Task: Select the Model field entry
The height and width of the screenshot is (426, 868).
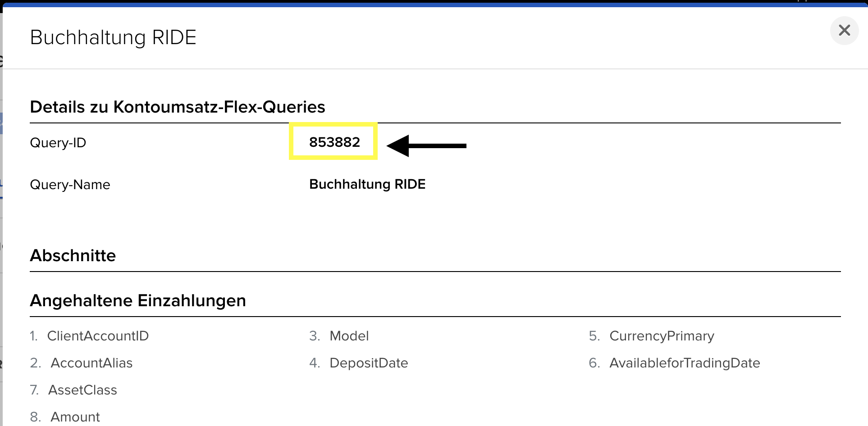Action: click(349, 336)
